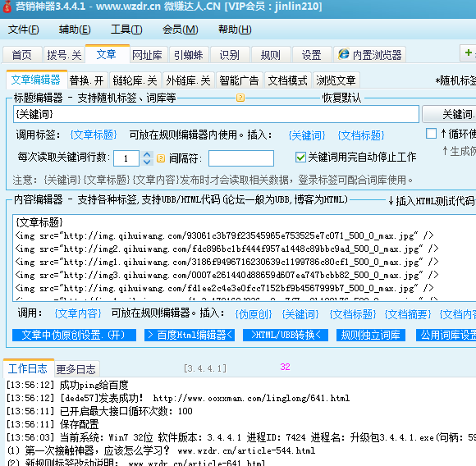Switch to 更多日志 tab
476x466 pixels.
76,369
